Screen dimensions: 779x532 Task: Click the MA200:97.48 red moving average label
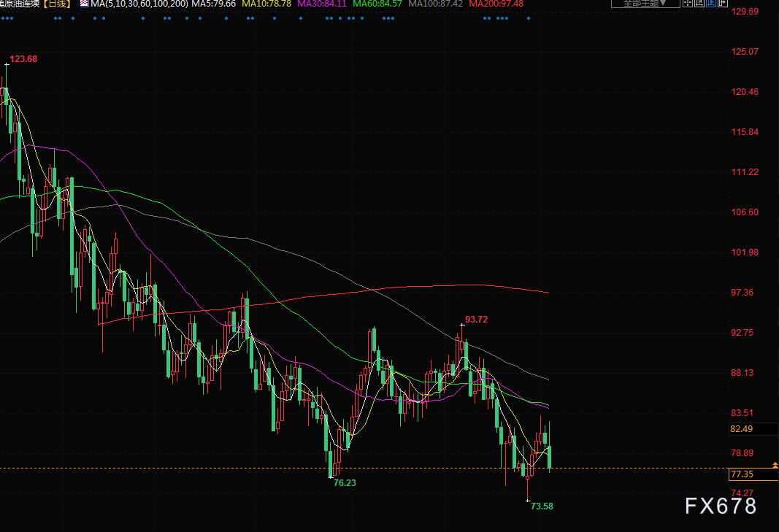click(496, 4)
